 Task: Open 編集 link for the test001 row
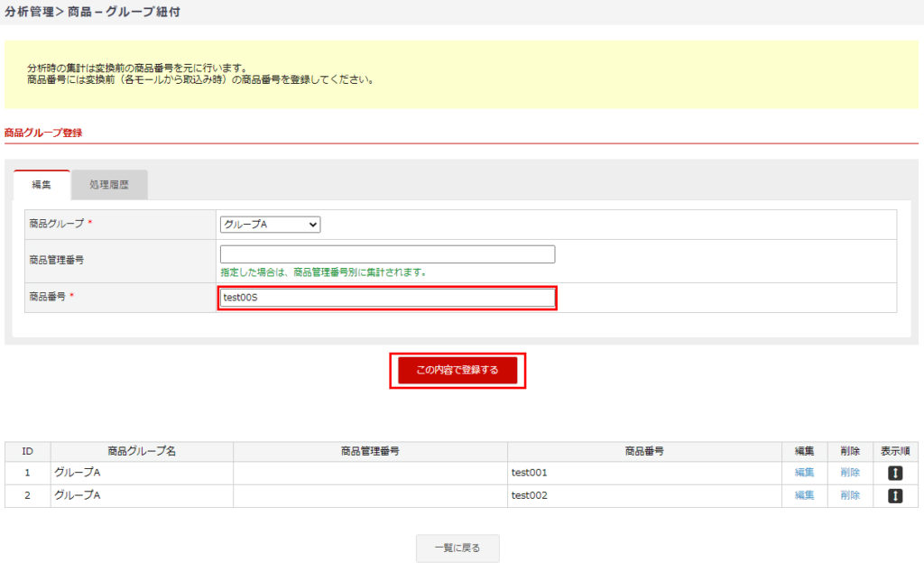[804, 473]
